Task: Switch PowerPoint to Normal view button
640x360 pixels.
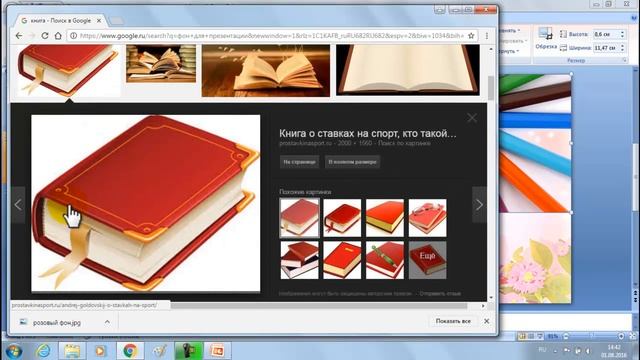Action: (522, 336)
